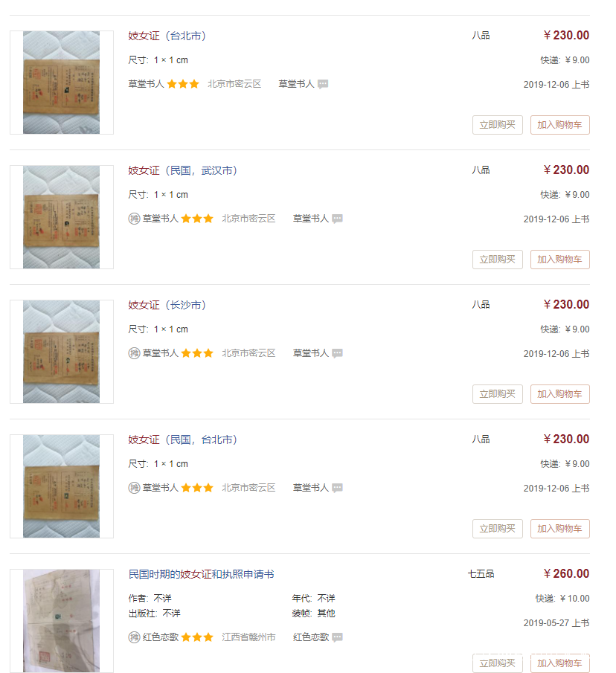The height and width of the screenshot is (673, 616).
Task: Click 立即购买 on the 长沙市 listing
Action: [x=497, y=394]
